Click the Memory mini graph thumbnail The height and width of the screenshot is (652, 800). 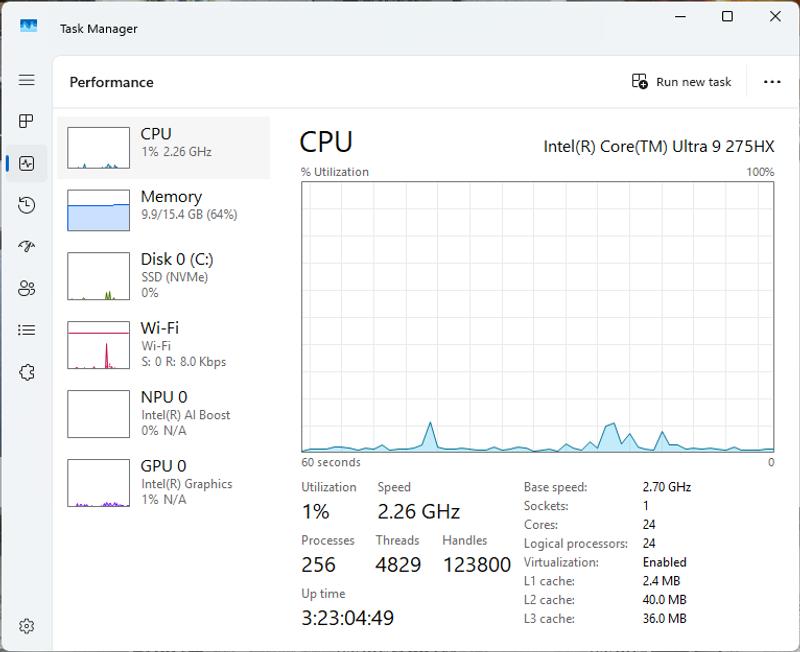click(98, 210)
